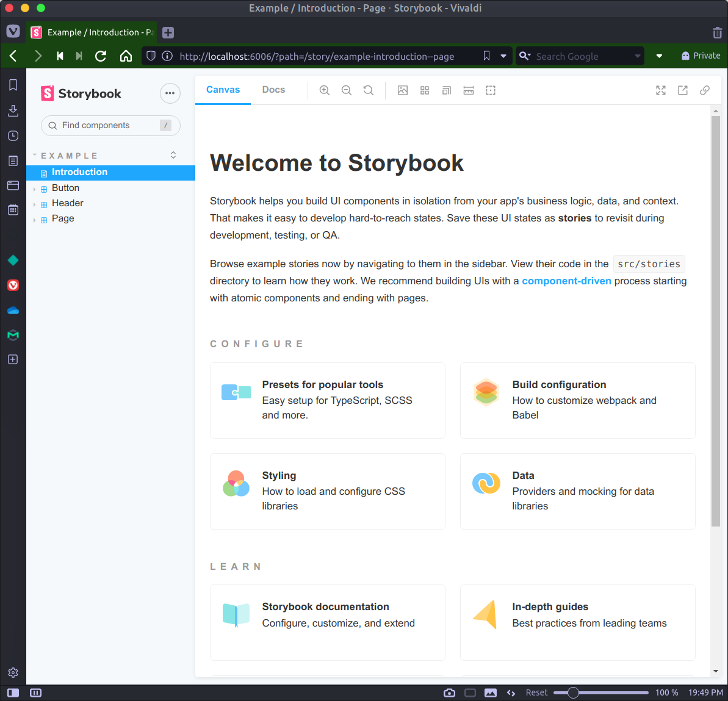Viewport: 728px width, 701px height.
Task: Click the address bar URL field
Action: [x=317, y=57]
